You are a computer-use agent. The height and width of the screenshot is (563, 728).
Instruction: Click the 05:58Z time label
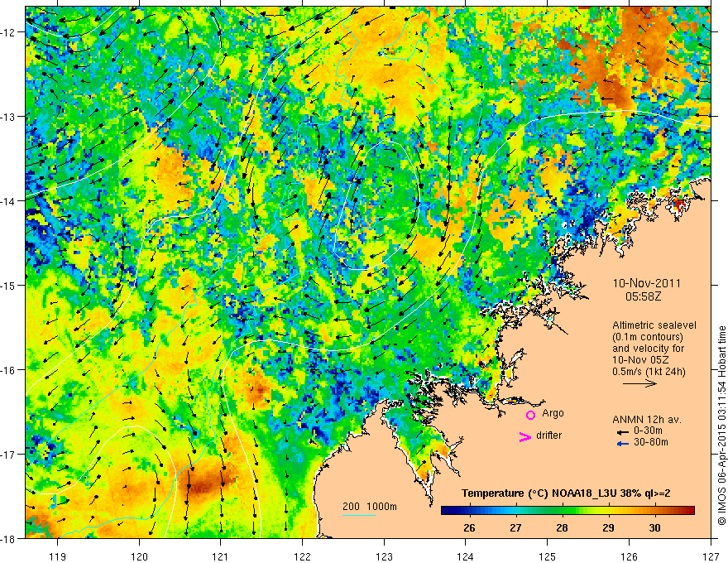(644, 296)
